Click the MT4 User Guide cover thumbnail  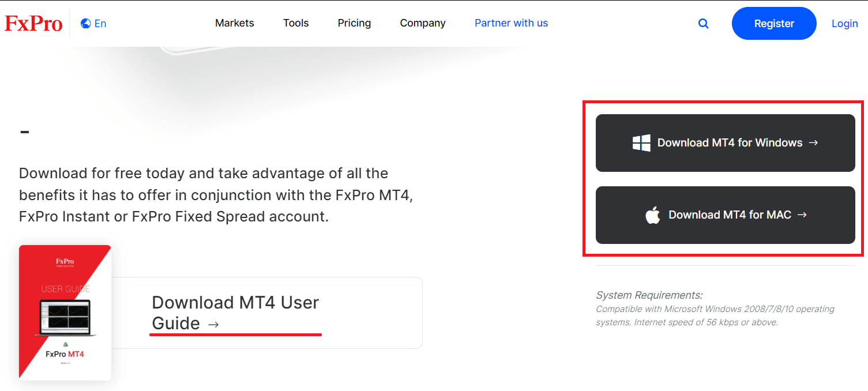[x=65, y=312]
